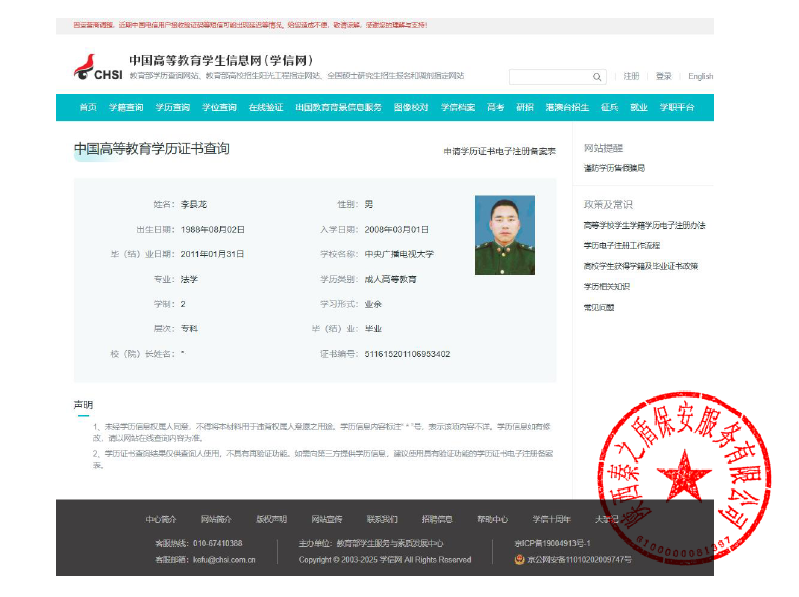Viewport: 799px width, 597px height.
Task: Select the name value 李县龙
Action: pos(194,204)
